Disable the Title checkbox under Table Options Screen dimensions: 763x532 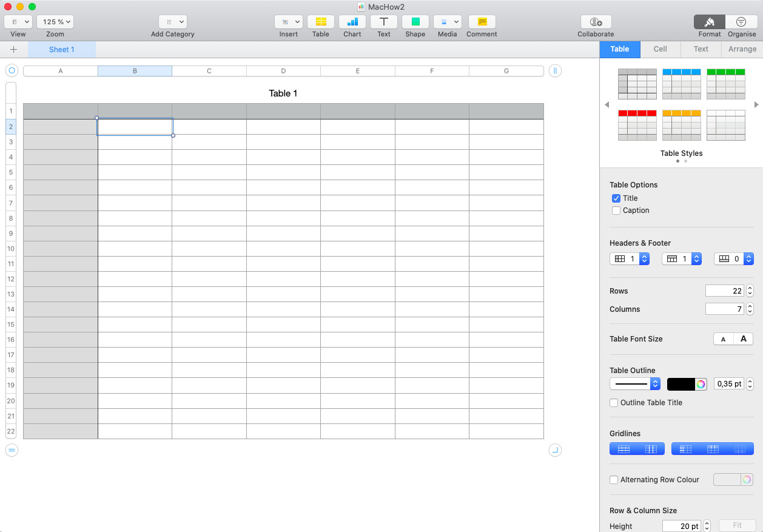click(x=616, y=198)
